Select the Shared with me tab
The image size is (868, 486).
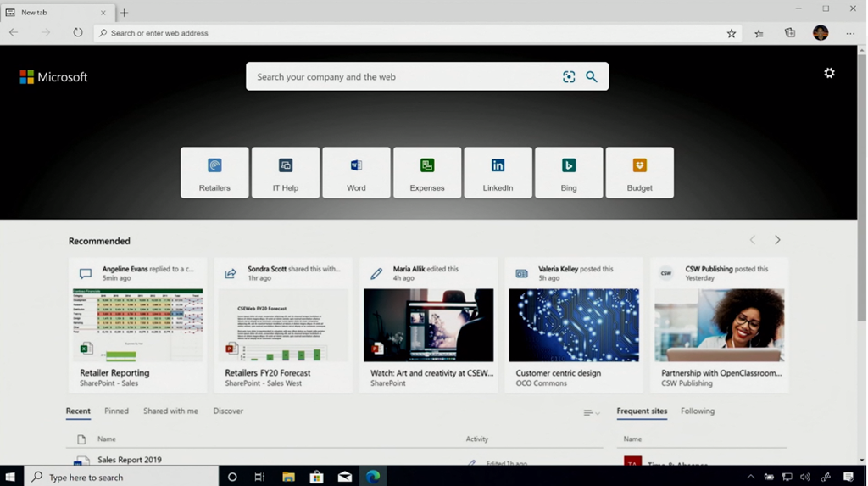click(170, 411)
